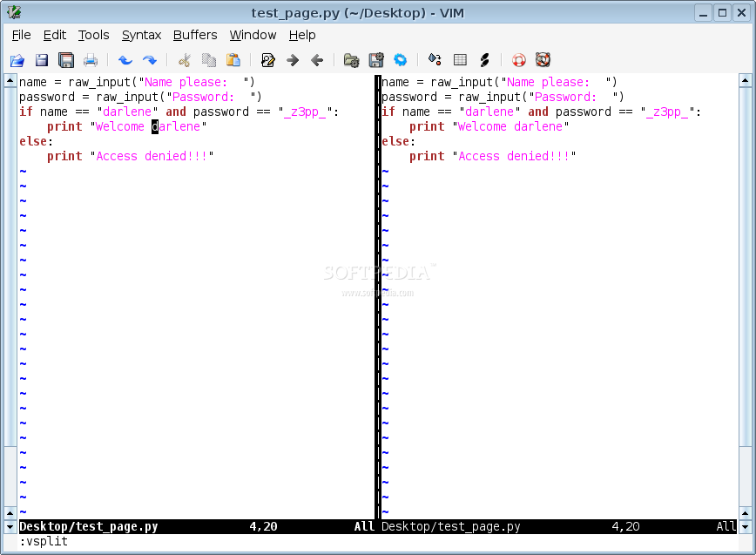Click the 'if' keyword in left pane
The image size is (756, 555).
[26, 112]
